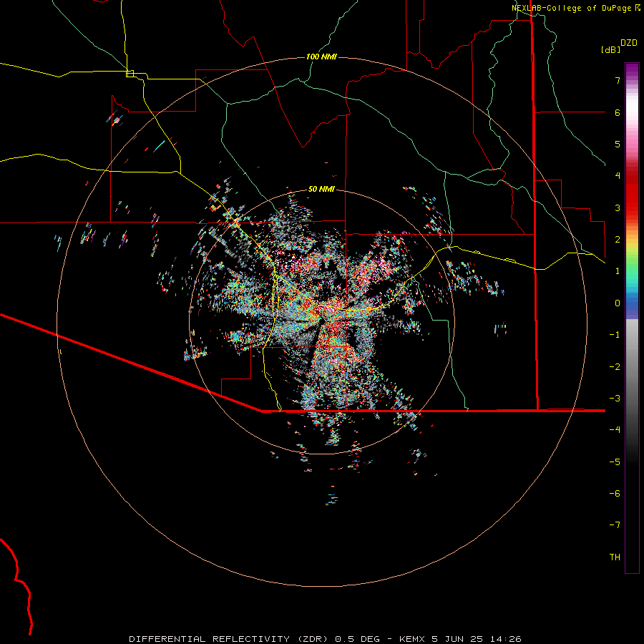Click the "DIFFERENTIAL REFLECTIVITY (ZDR)" caption text
This screenshot has height=644, width=644.
(x=230, y=639)
